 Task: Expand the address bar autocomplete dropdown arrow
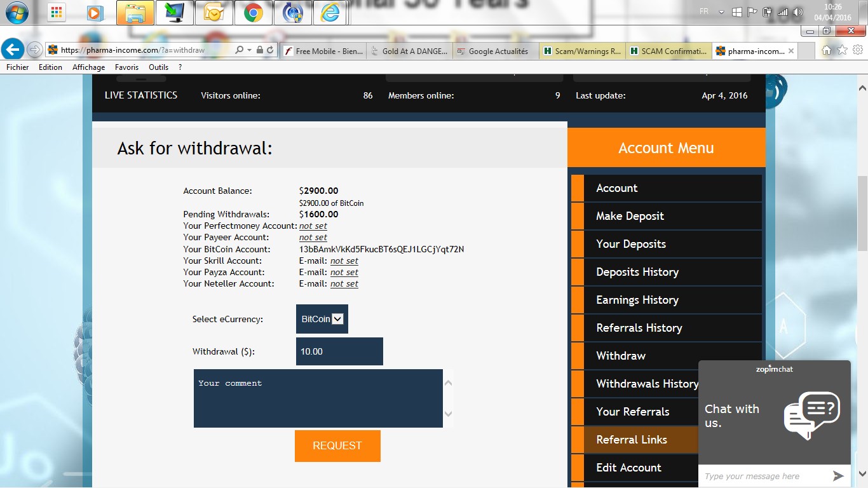pos(250,50)
